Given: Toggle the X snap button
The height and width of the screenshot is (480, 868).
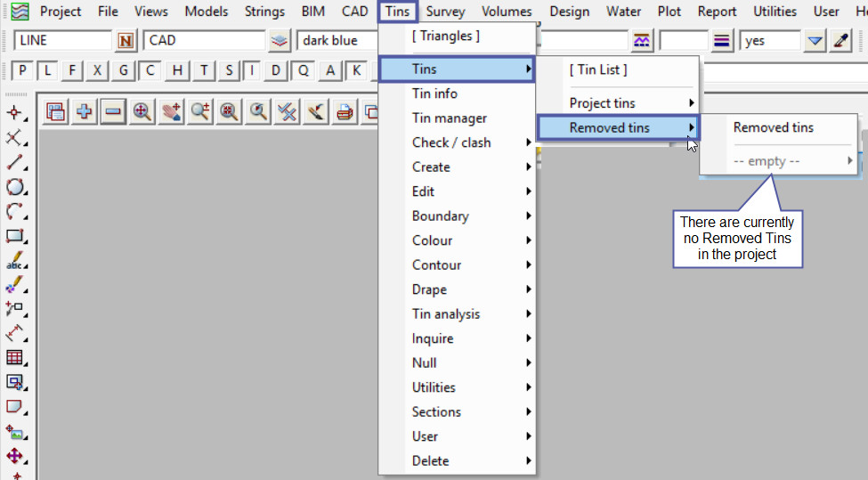Looking at the screenshot, I should (x=97, y=71).
